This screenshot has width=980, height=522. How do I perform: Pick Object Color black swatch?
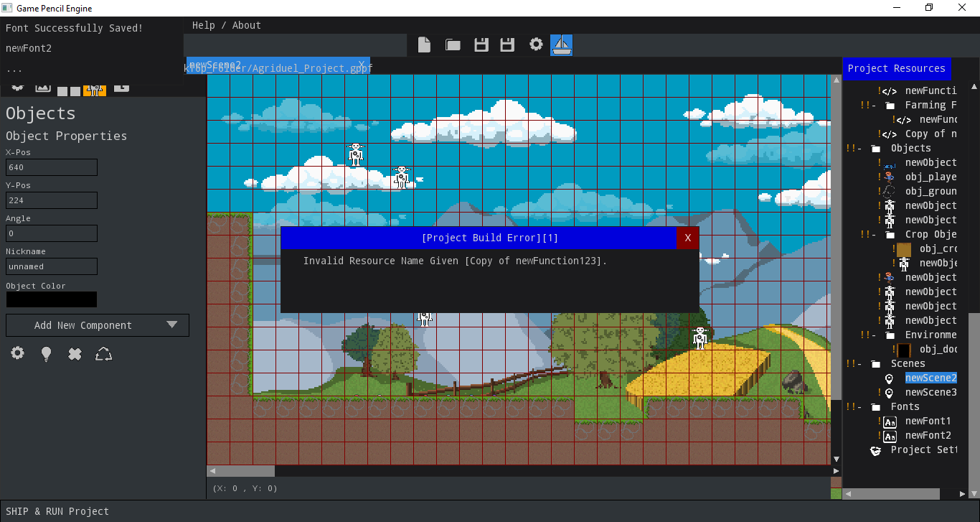(51, 299)
